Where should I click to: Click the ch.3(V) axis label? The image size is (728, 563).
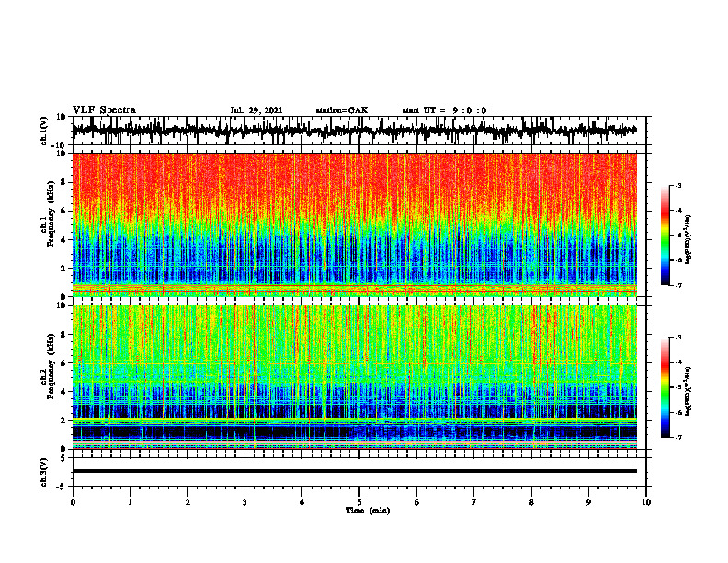(43, 472)
